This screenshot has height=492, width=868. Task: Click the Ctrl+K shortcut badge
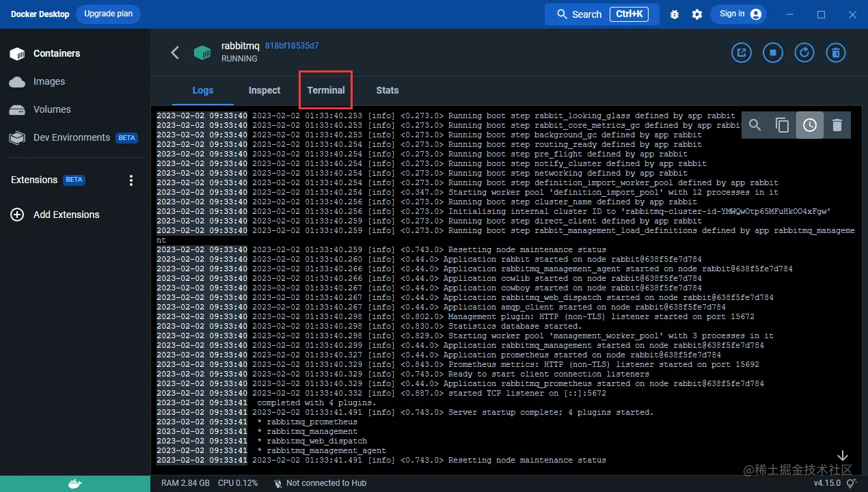click(629, 14)
